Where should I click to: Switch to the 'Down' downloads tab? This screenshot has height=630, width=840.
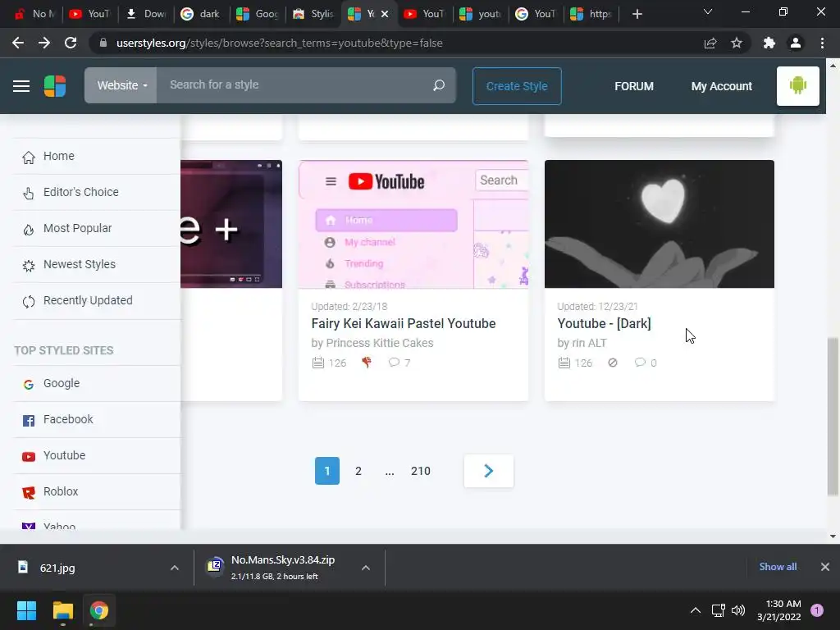tap(146, 14)
